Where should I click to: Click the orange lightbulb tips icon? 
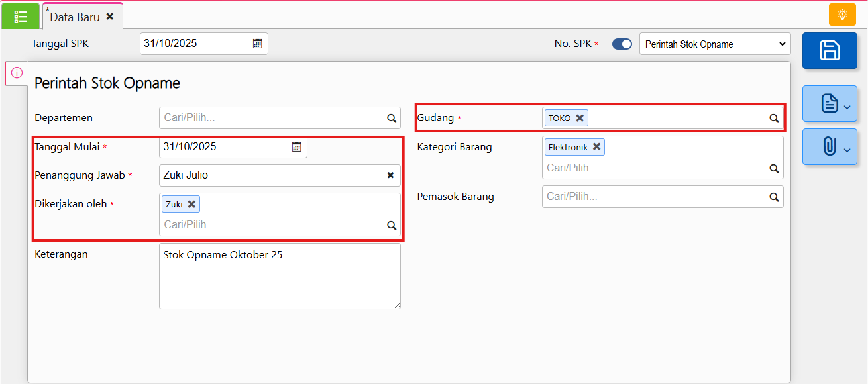pyautogui.click(x=842, y=15)
